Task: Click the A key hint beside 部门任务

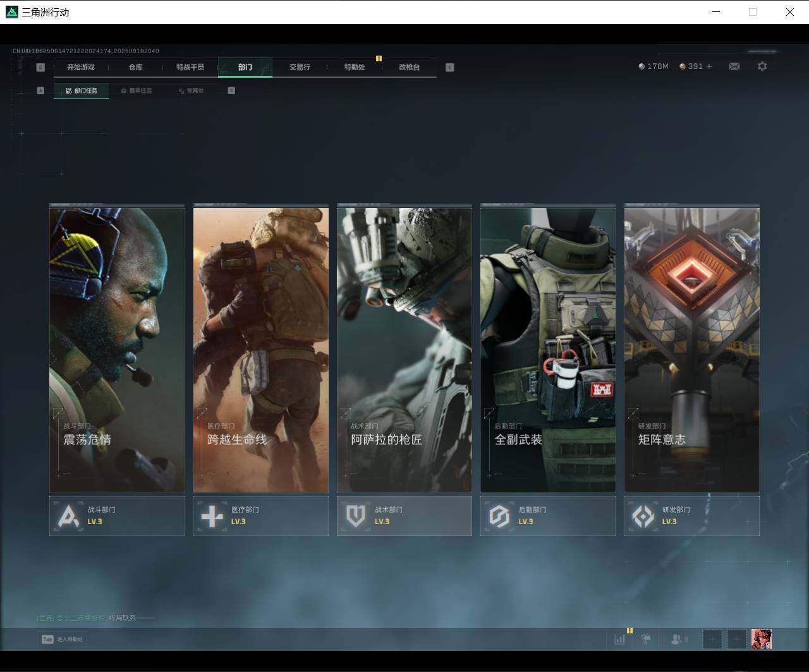Action: (x=40, y=90)
